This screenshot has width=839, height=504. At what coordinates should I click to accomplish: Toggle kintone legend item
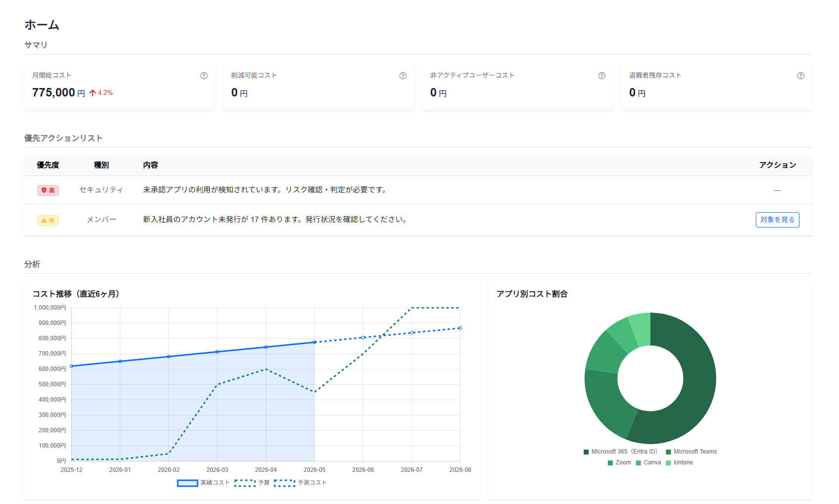(680, 462)
